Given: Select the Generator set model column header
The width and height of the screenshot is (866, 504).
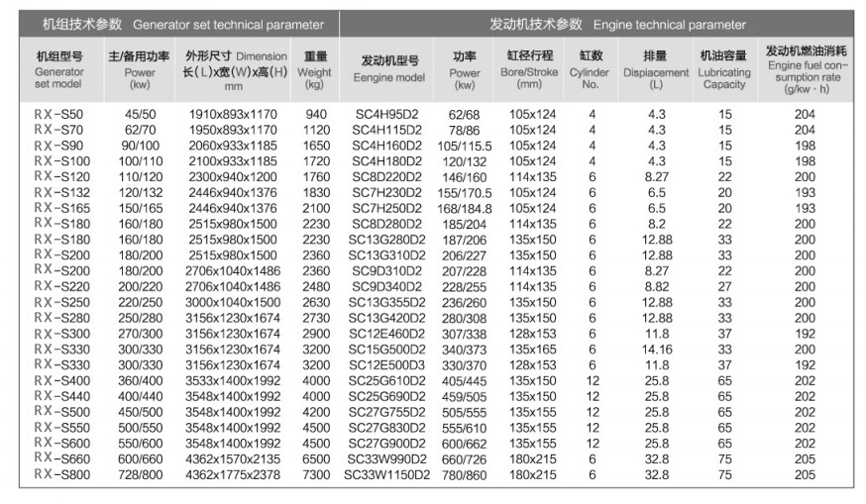Looking at the screenshot, I should click(59, 69).
